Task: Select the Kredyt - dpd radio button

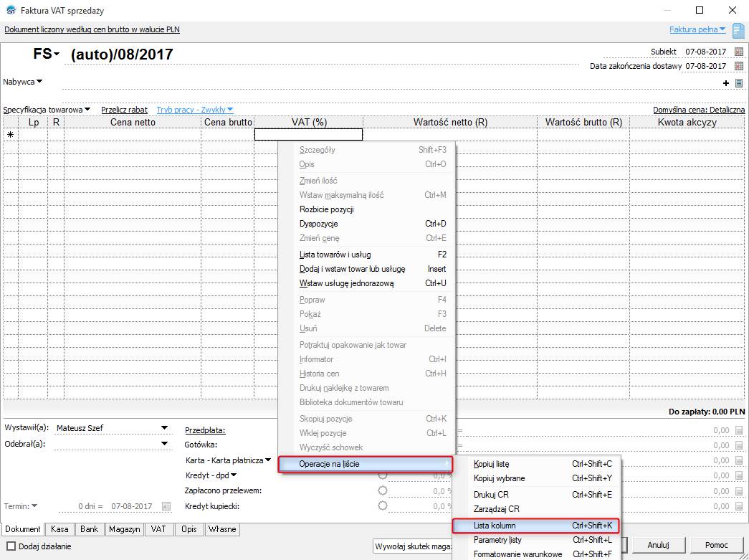Action: (x=383, y=475)
